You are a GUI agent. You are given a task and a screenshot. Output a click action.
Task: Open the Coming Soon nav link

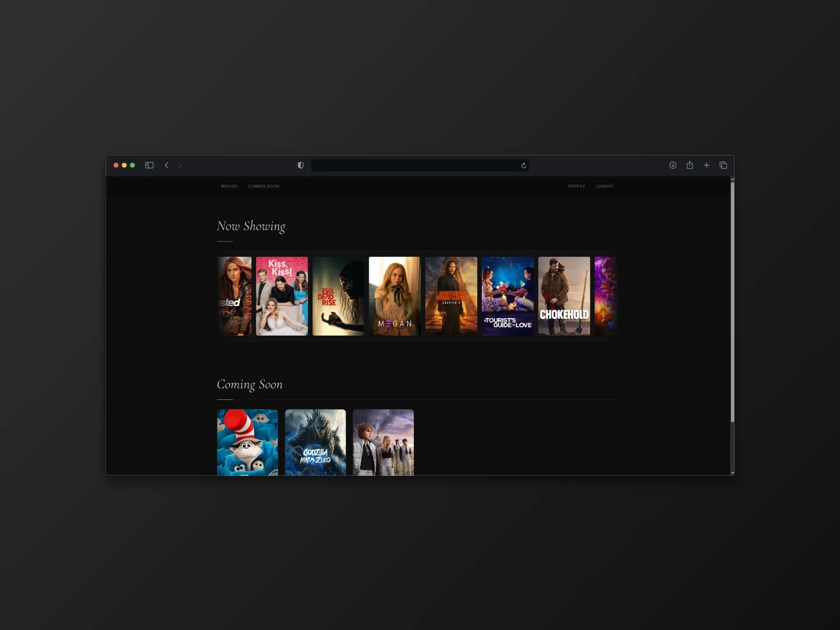point(263,186)
